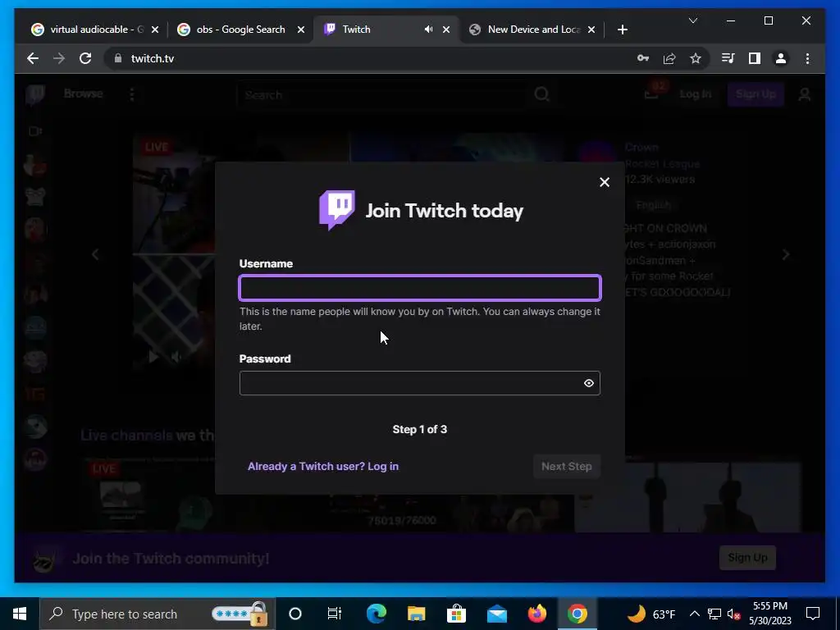
Task: Open File Explorer from taskbar
Action: click(x=416, y=614)
